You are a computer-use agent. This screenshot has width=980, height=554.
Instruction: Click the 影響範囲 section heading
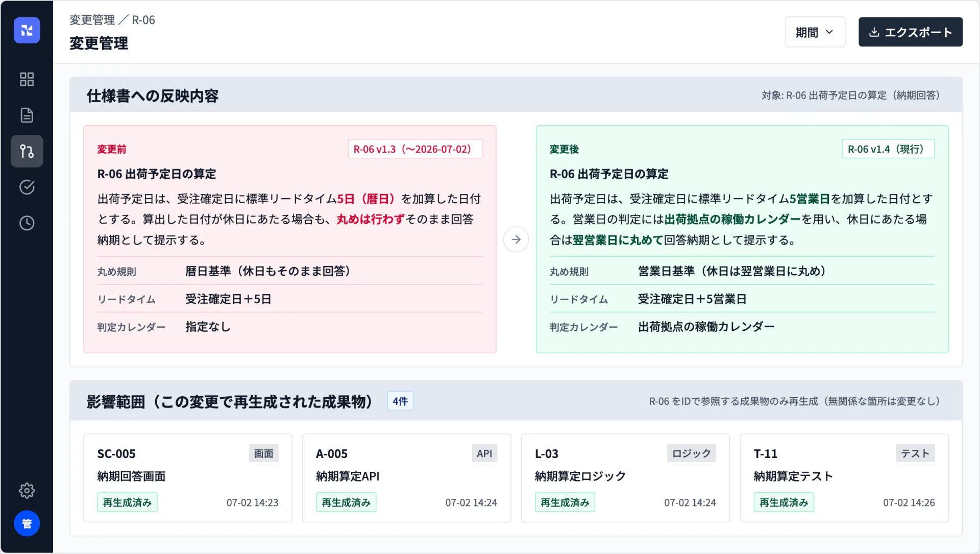[x=231, y=402]
